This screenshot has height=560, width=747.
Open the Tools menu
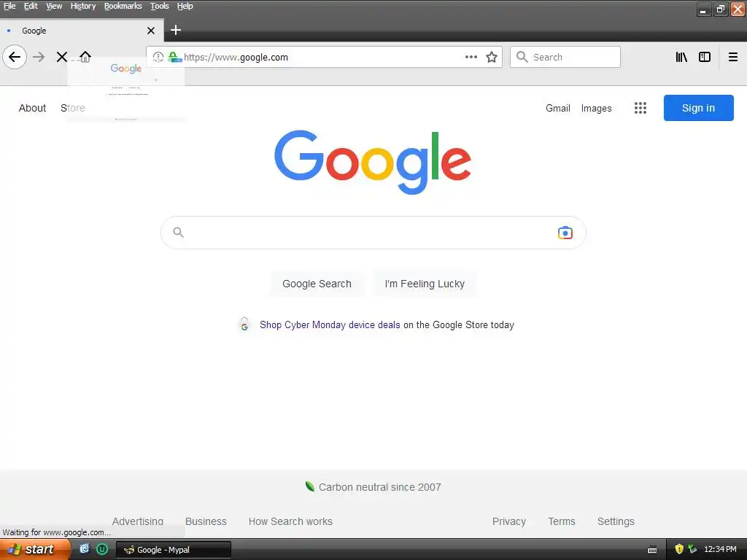160,6
